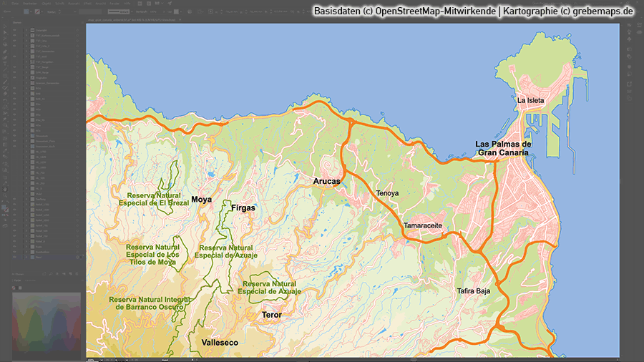Toggle visibility of the TXT_Orte layer
Image resolution: width=644 pixels, height=362 pixels.
coord(14,40)
